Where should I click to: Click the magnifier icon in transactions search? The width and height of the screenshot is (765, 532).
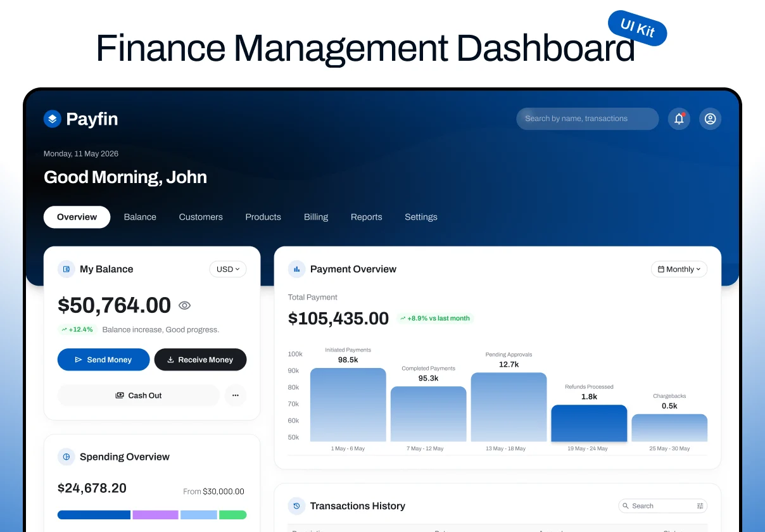point(626,506)
